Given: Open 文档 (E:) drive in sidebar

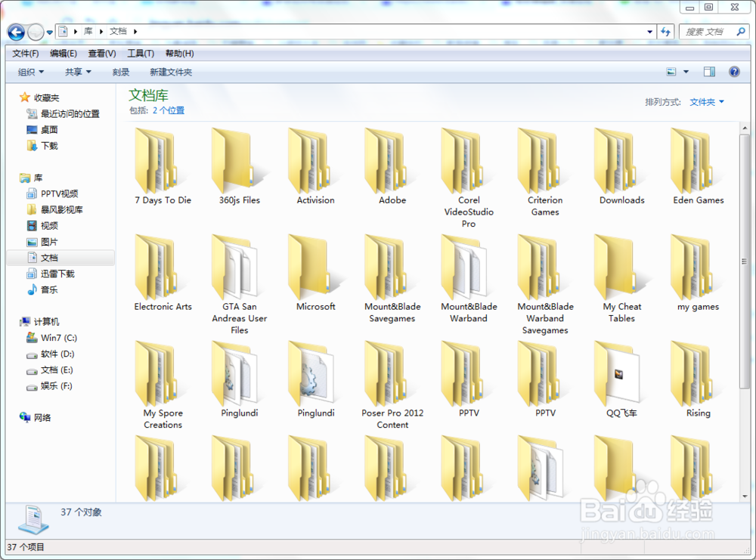Looking at the screenshot, I should click(x=50, y=370).
